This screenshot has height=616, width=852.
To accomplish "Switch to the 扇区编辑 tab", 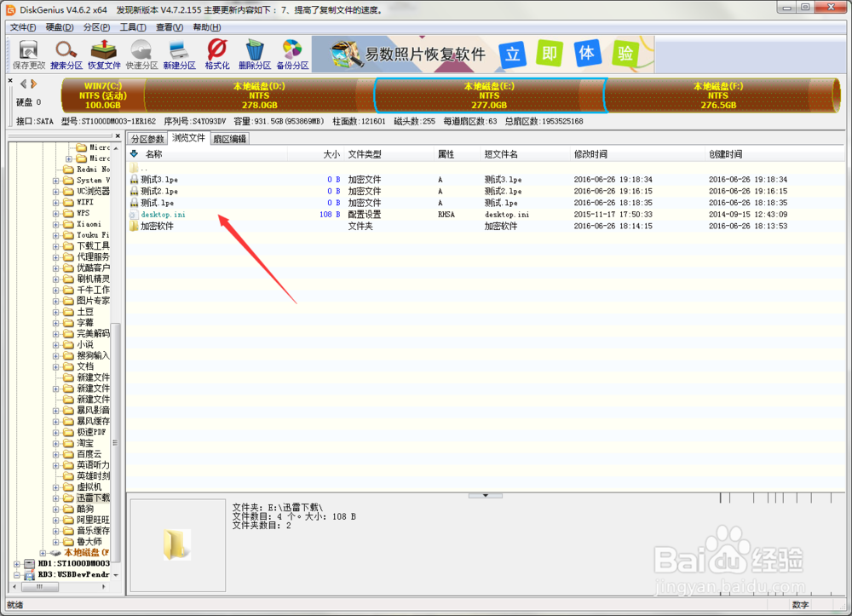I will coord(230,139).
